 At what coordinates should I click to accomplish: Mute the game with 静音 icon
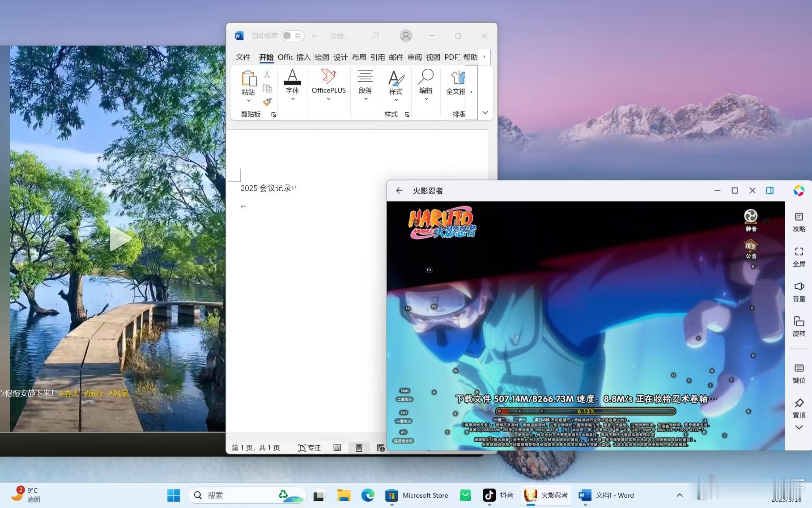click(751, 220)
